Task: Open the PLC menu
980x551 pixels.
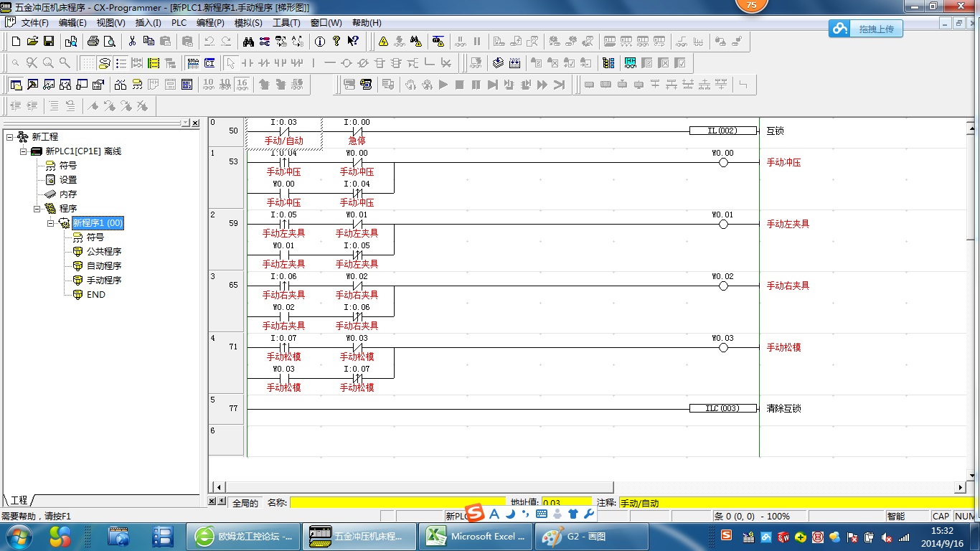Action: coord(179,23)
